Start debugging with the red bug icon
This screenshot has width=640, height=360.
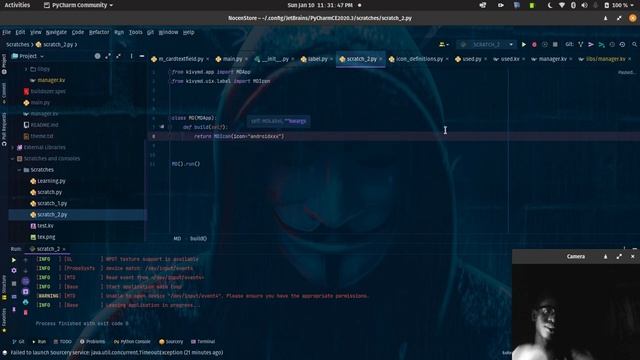[x=534, y=44]
